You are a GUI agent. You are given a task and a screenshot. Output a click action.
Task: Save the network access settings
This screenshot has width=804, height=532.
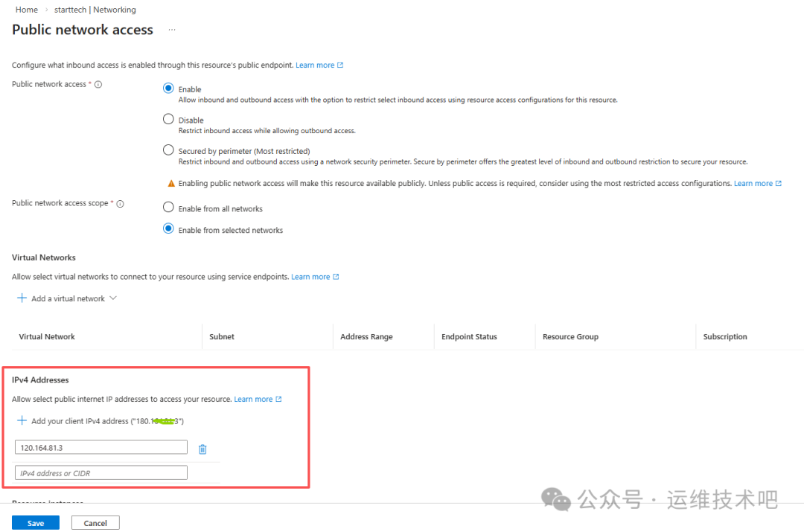pyautogui.click(x=36, y=523)
